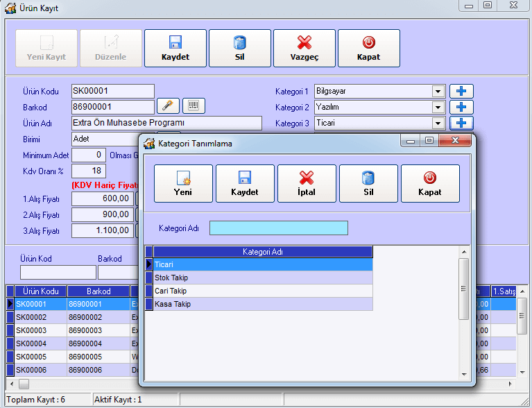Click the Minimum Adet field
The image size is (532, 408).
click(89, 155)
